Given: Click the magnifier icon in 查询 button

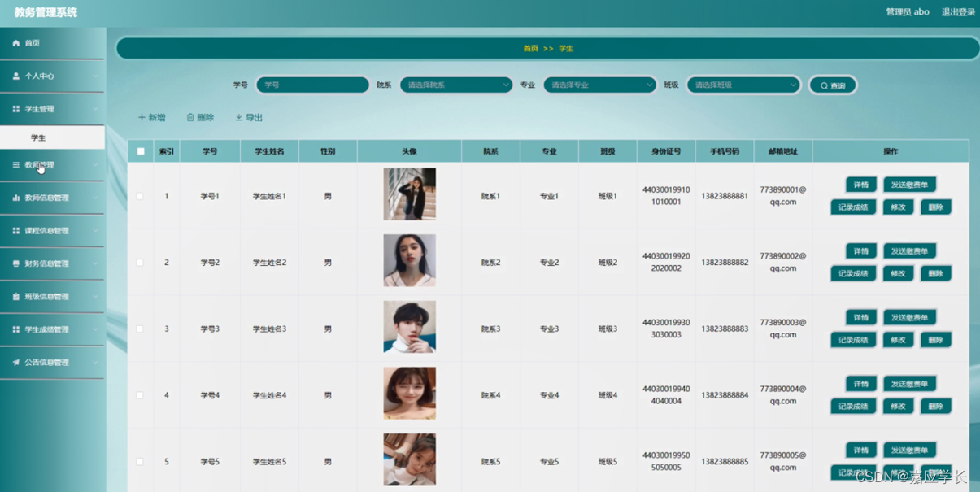Looking at the screenshot, I should click(x=824, y=85).
